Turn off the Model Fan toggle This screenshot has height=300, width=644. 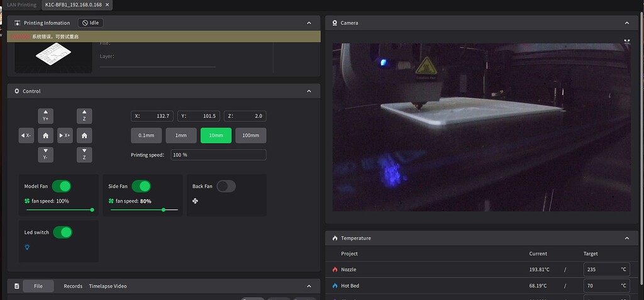(62, 186)
